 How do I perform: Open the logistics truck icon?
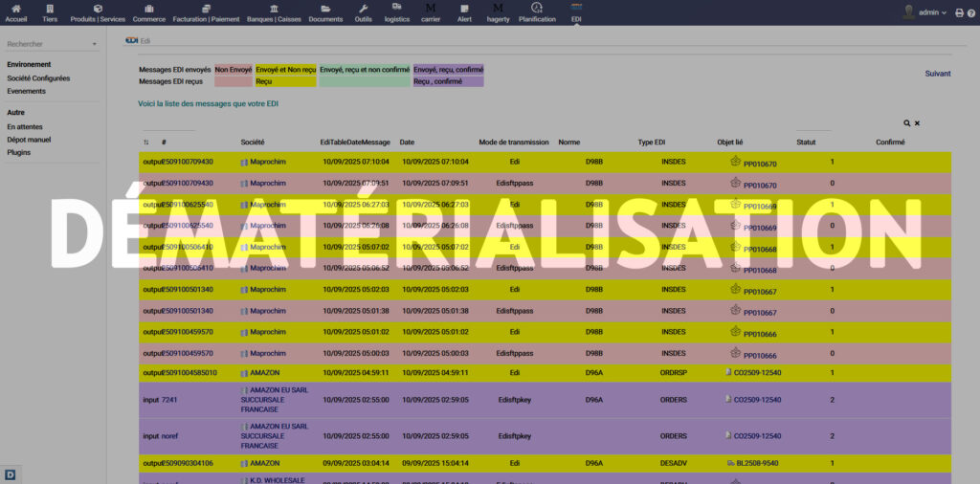click(x=396, y=12)
